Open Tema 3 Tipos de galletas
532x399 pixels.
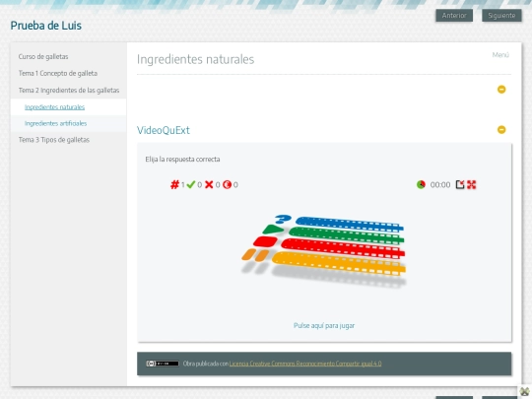[x=54, y=140]
